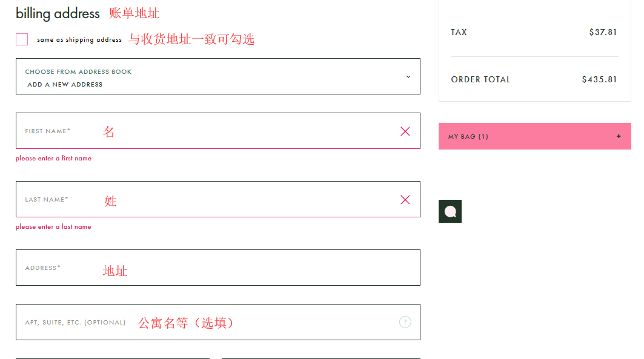
Task: Click the "please enter a first name" error
Action: (53, 159)
